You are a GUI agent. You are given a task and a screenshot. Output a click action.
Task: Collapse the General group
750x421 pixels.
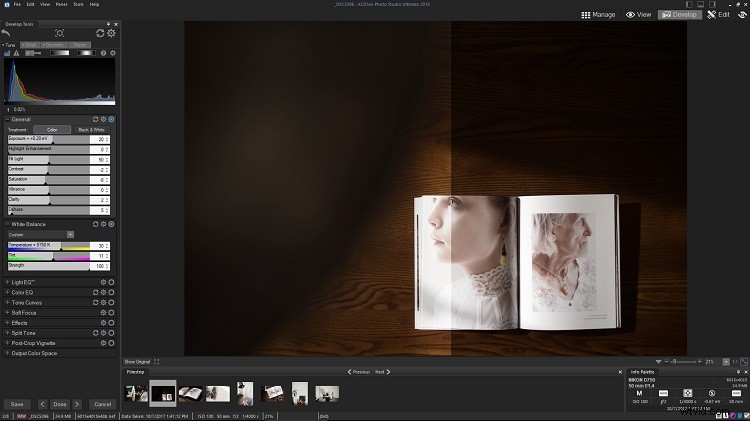tap(7, 119)
